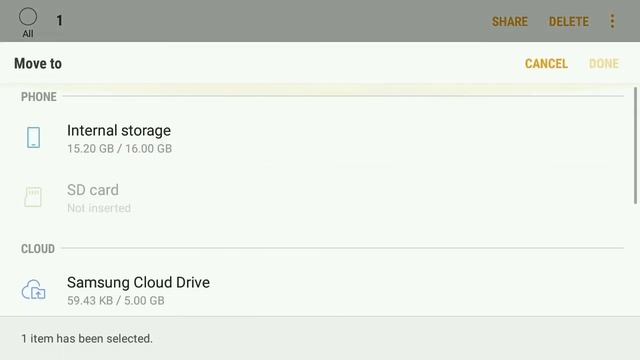This screenshot has height=360, width=640.
Task: Click the SD card icon
Action: click(33, 197)
